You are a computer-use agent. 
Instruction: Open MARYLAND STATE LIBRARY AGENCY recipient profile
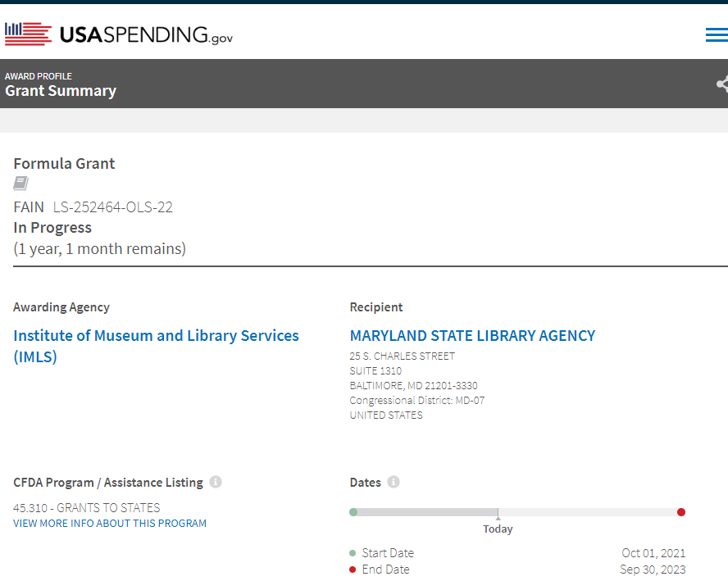point(472,335)
